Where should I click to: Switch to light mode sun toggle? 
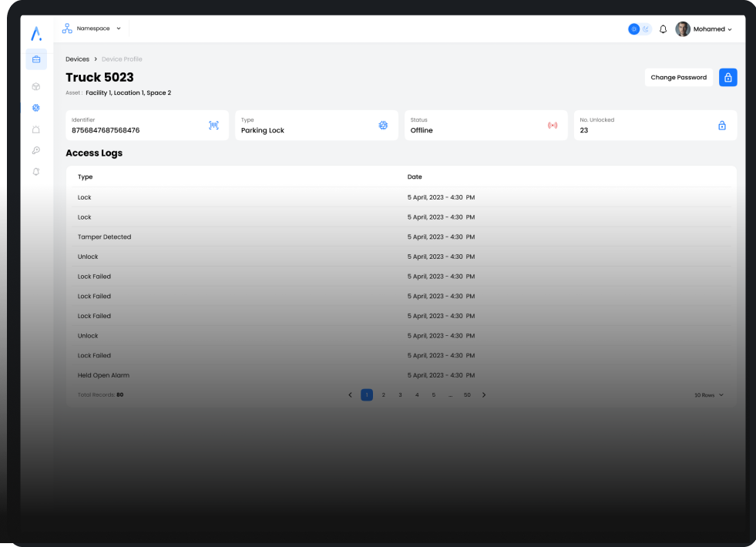click(x=634, y=29)
